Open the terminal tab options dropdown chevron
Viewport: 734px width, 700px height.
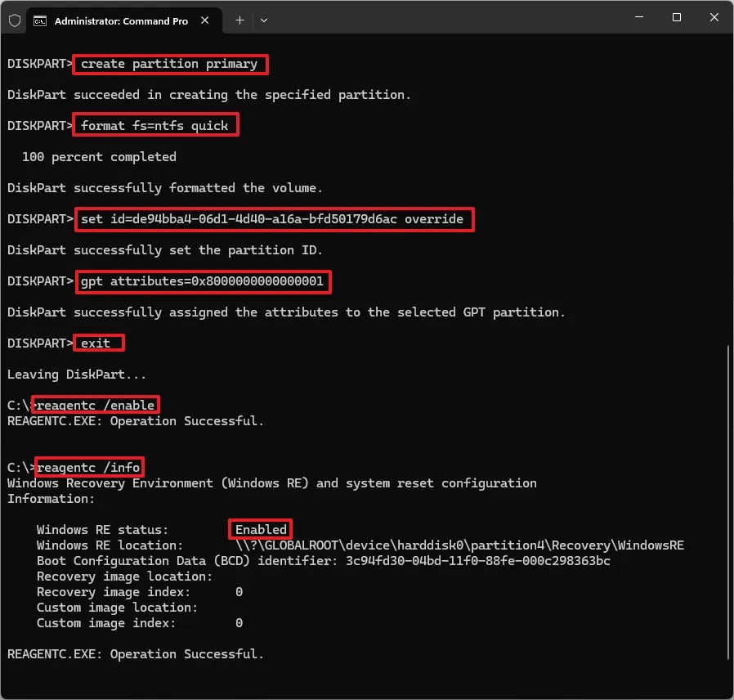click(x=264, y=20)
